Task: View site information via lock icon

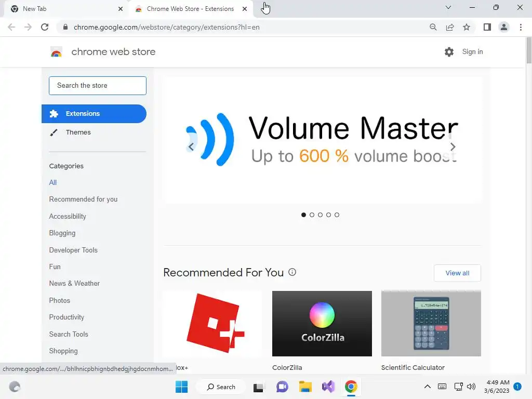Action: (x=65, y=27)
